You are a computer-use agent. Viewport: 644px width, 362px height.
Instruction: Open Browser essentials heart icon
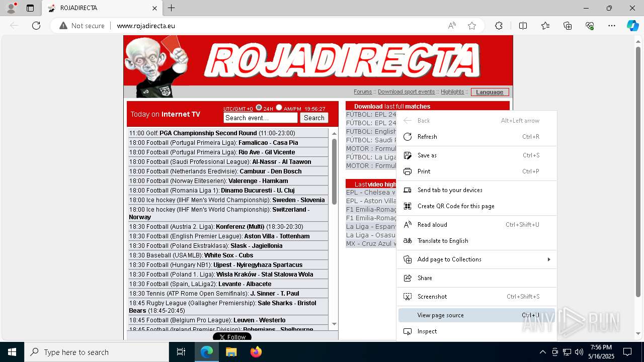pyautogui.click(x=590, y=26)
